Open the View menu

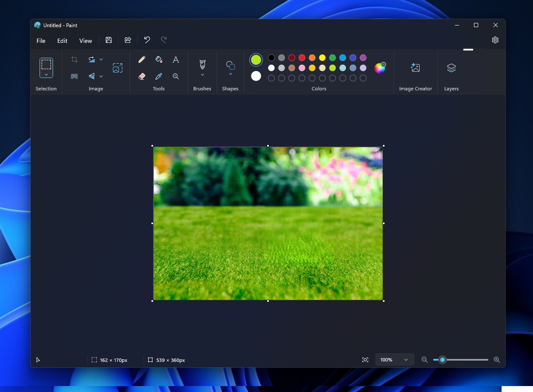pos(85,41)
